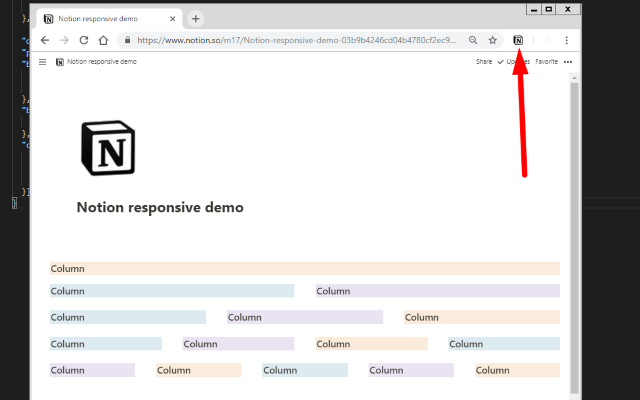Click the purple Column in the three-column row
The width and height of the screenshot is (640, 400).
(305, 317)
